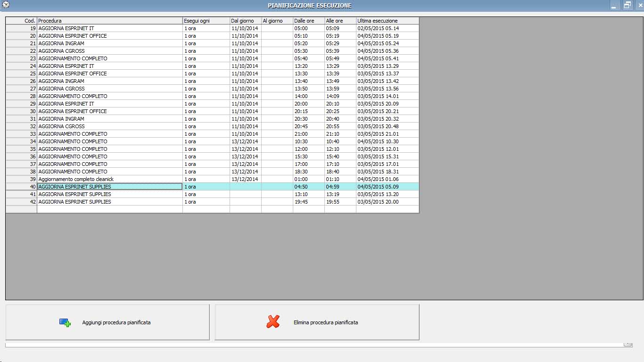Click Dal giorno cell in row 19
The height and width of the screenshot is (362, 644).
click(246, 28)
